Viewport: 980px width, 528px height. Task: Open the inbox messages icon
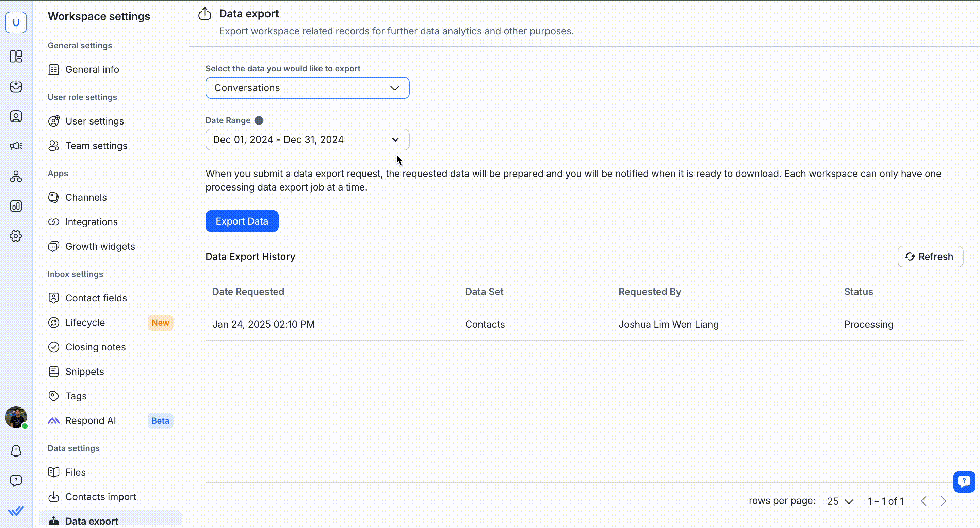16,86
